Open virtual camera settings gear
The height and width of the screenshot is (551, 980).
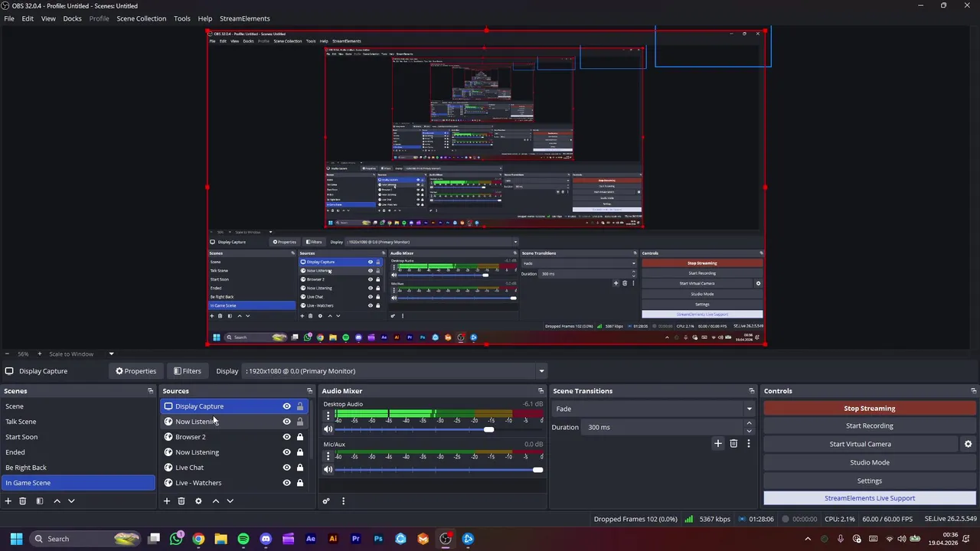coord(968,444)
